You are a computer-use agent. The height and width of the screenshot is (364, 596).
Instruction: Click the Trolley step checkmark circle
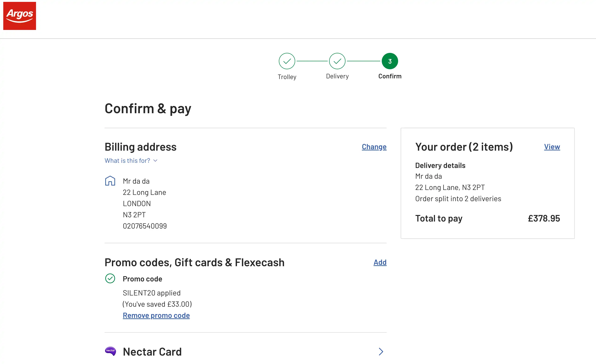(x=287, y=61)
